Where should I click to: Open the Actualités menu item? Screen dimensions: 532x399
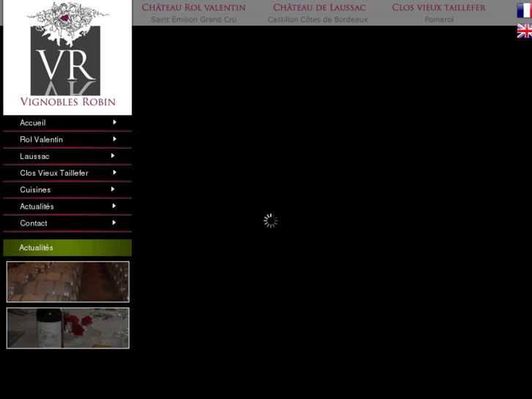[67, 206]
